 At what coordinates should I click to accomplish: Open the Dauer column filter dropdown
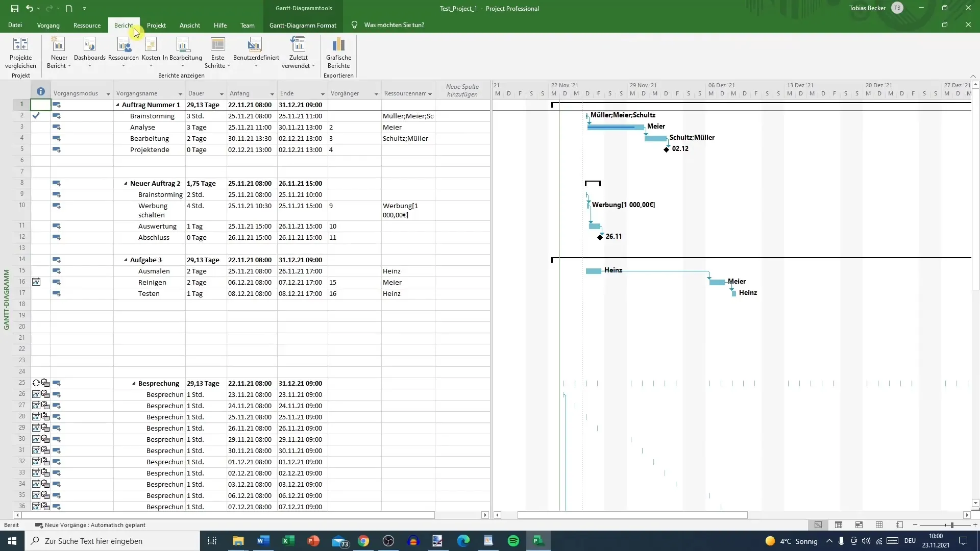point(222,94)
